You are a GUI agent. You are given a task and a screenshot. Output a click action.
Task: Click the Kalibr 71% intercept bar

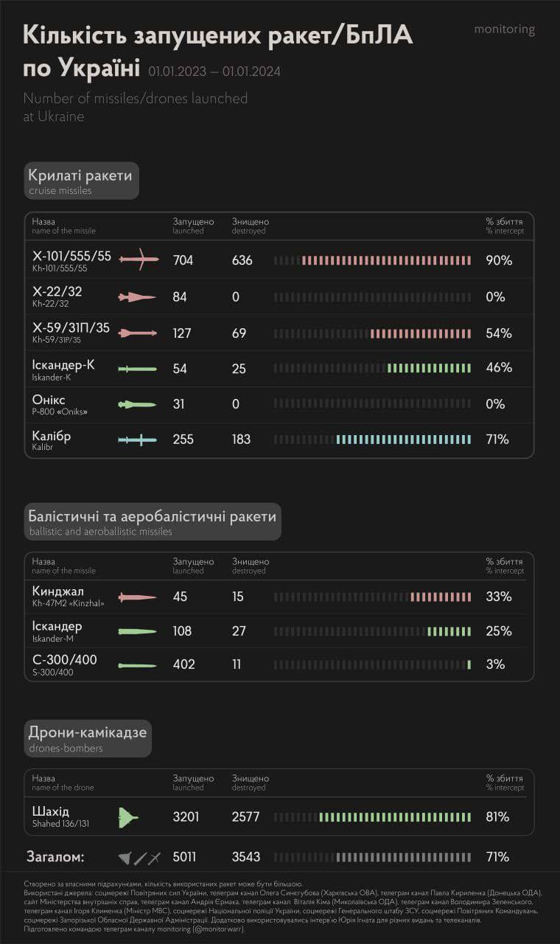(372, 440)
